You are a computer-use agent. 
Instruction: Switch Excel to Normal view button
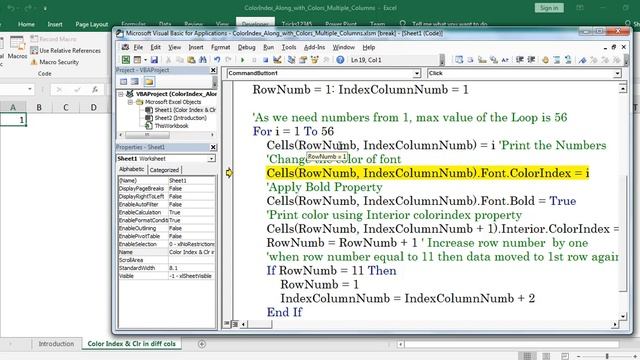[x=527, y=356]
